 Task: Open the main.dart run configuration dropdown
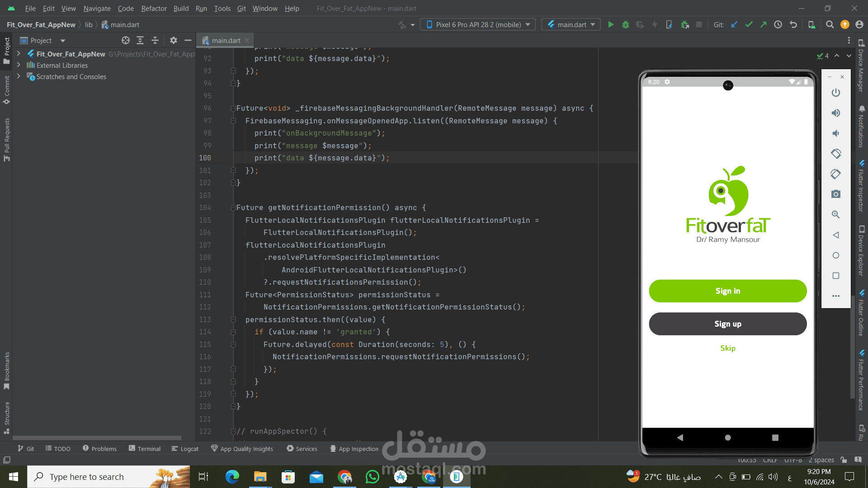571,25
